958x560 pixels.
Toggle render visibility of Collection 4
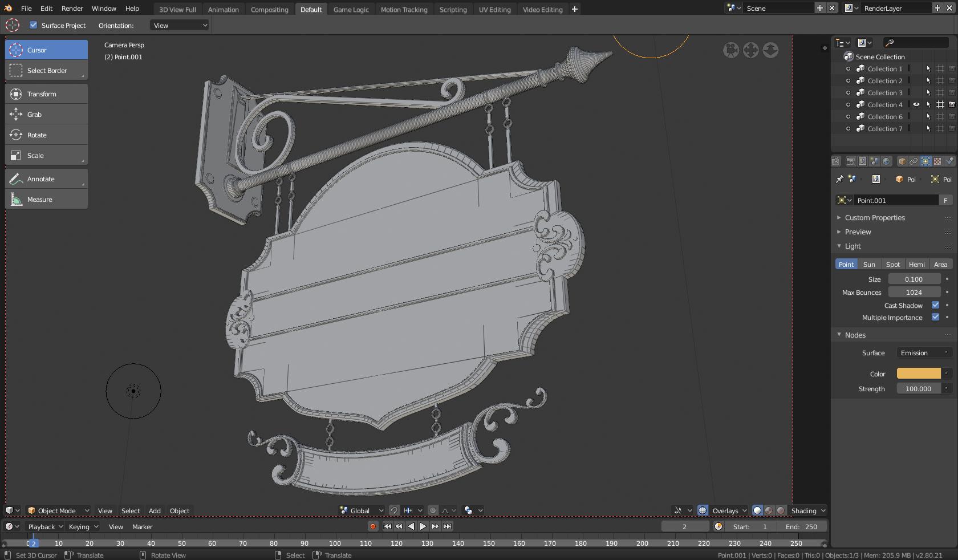pyautogui.click(x=952, y=105)
